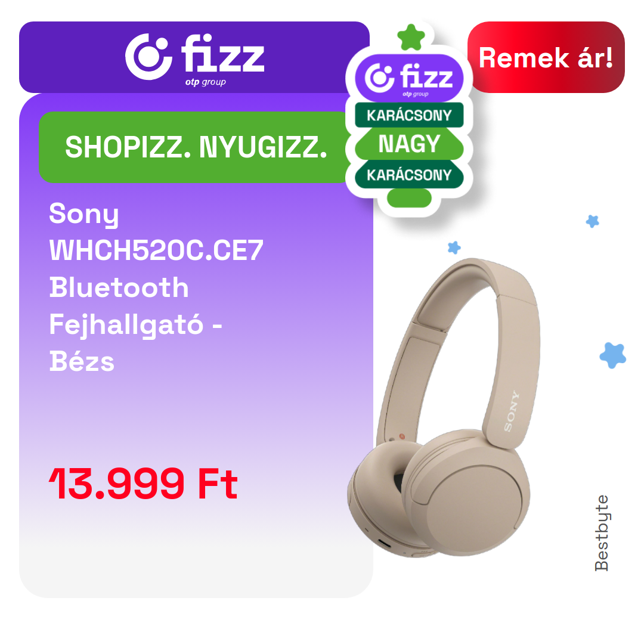Screen dimensions: 644x644
Task: Click the NAGY light green label
Action: (x=409, y=144)
